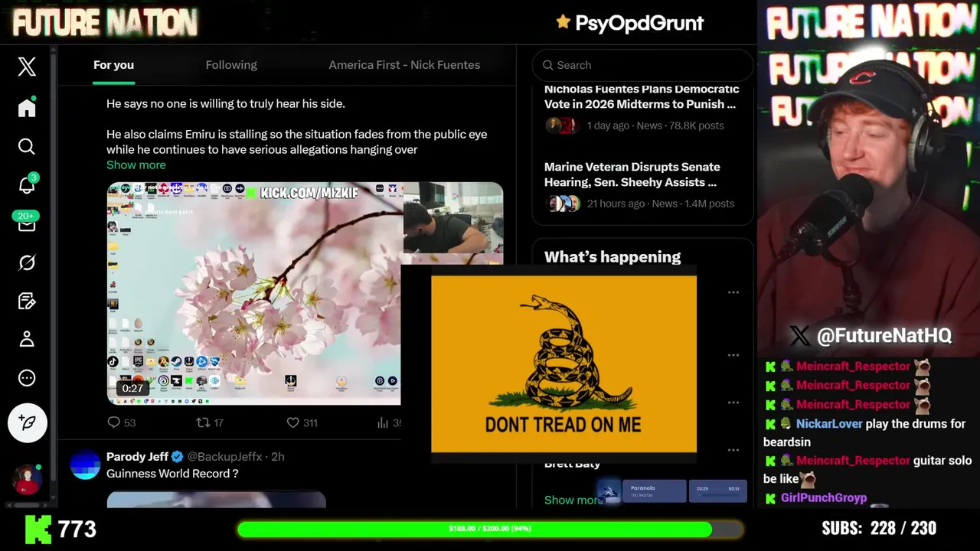Open Parody Jeff display name link

[137, 457]
